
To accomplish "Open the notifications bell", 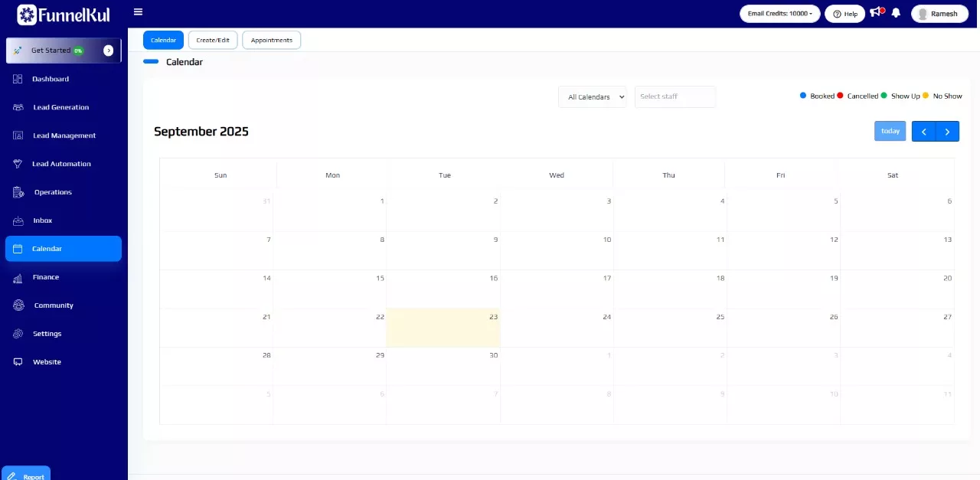I will coord(896,13).
